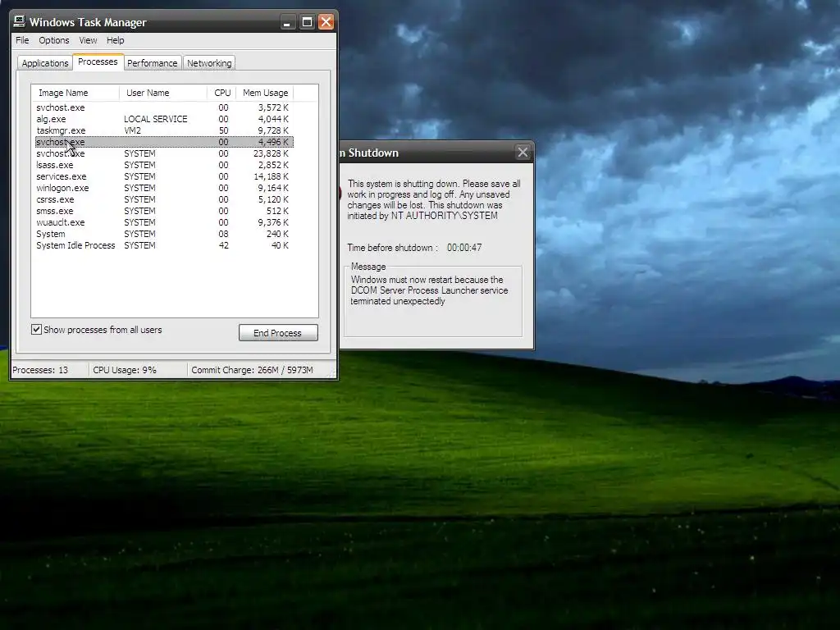
Task: Switch to the Performance tab
Action: point(152,63)
